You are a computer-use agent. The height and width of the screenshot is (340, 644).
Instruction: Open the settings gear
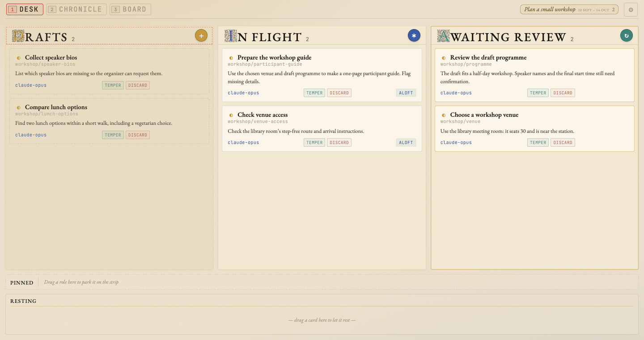(631, 9)
